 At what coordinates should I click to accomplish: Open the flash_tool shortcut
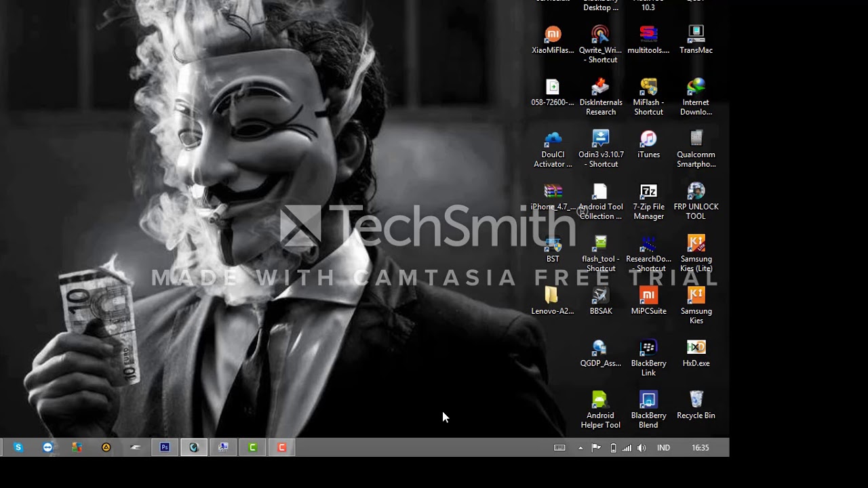600,253
